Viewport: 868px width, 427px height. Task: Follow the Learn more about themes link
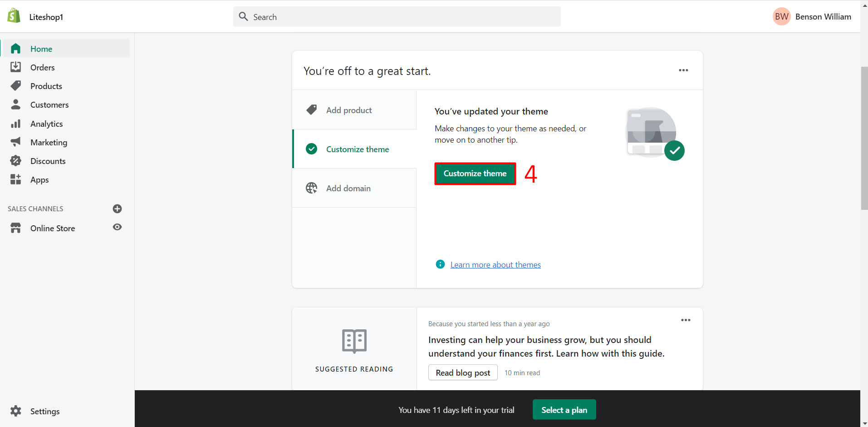[x=495, y=265]
